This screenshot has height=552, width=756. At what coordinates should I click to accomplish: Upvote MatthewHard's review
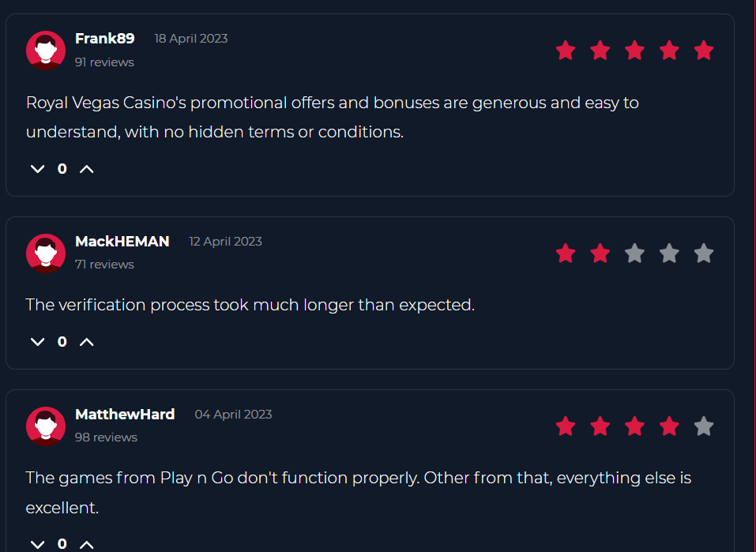tap(87, 543)
